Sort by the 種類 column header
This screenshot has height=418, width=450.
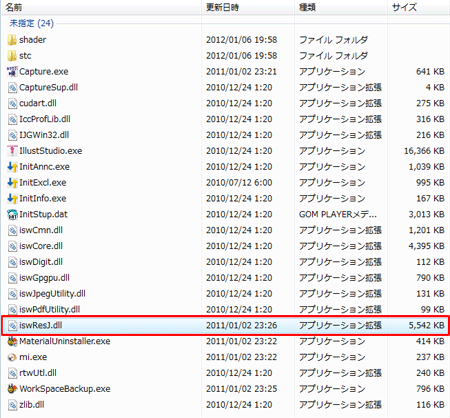pyautogui.click(x=341, y=7)
